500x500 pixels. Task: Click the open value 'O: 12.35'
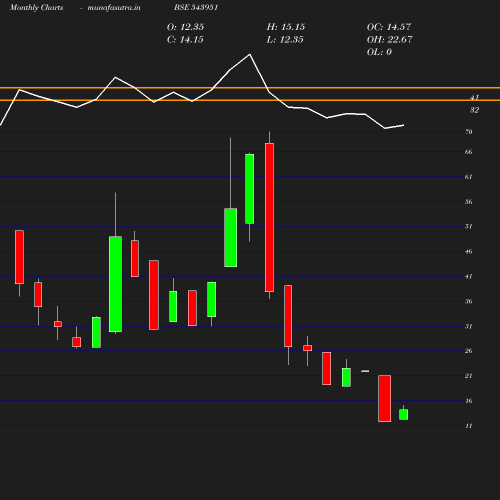click(x=185, y=27)
